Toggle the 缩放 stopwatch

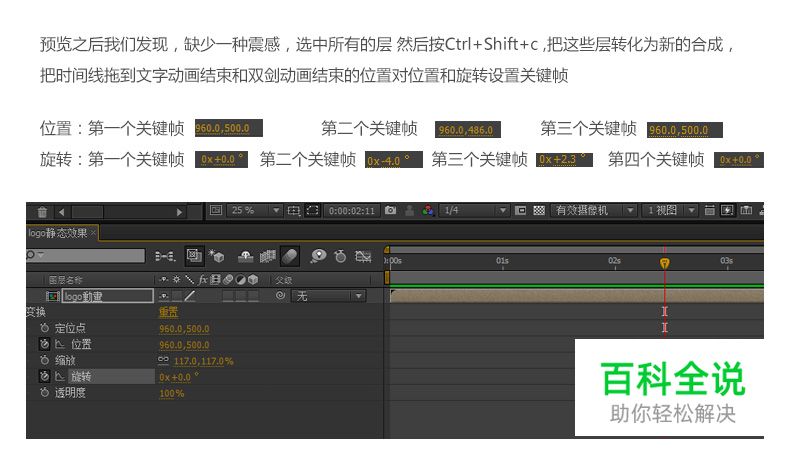44,361
